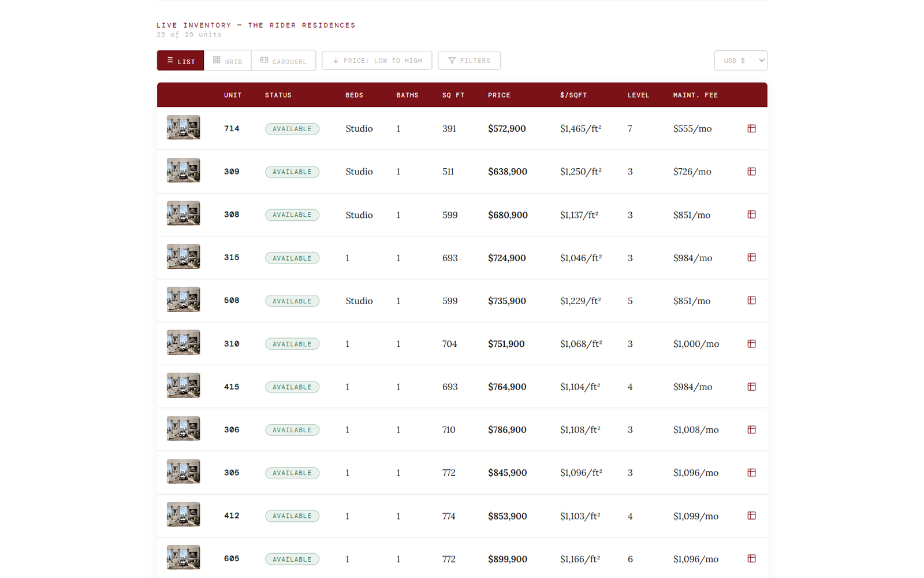Click price $572,900
The image size is (924, 578).
(x=507, y=128)
